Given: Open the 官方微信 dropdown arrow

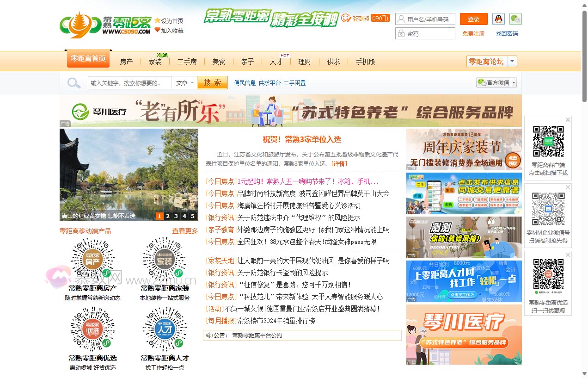Looking at the screenshot, I should [x=514, y=82].
